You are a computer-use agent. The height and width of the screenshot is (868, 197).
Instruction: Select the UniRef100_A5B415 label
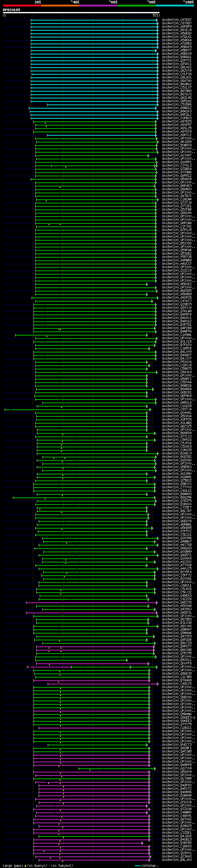click(177, 47)
